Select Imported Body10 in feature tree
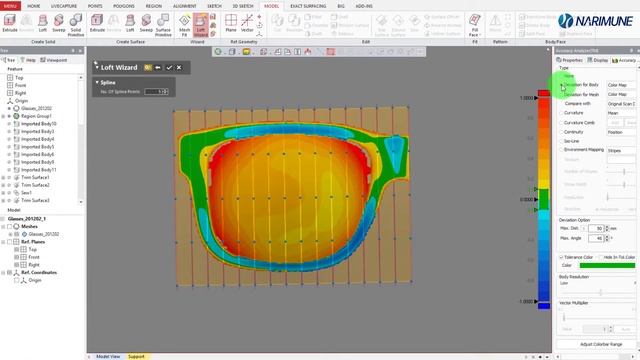 38,124
